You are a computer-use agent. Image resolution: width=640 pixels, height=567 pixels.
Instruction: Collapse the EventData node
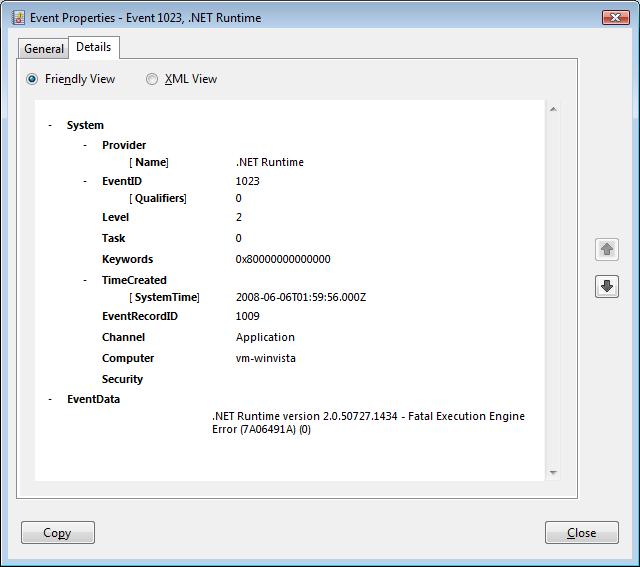coord(50,399)
